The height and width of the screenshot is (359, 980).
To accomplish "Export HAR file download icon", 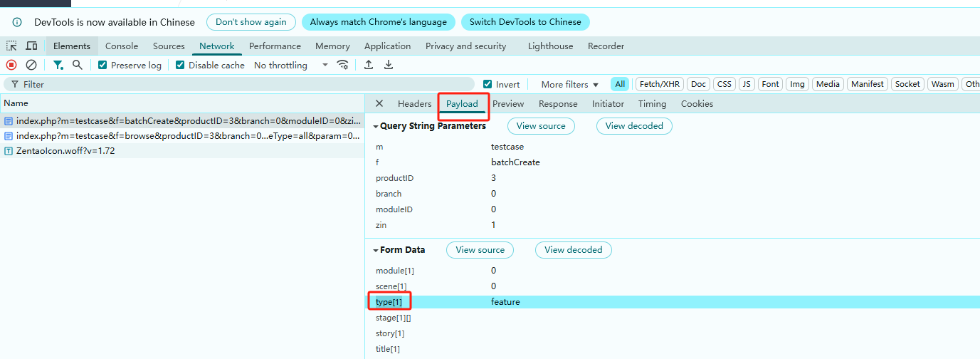I will click(x=389, y=65).
